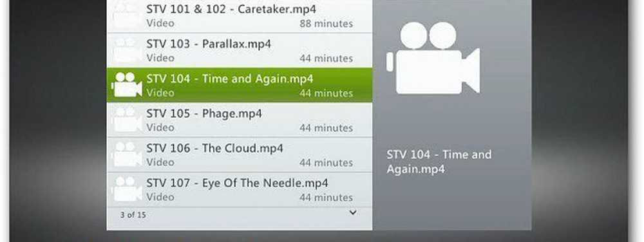Click the 3 of 15 counter
The height and width of the screenshot is (242, 644).
[x=133, y=214]
